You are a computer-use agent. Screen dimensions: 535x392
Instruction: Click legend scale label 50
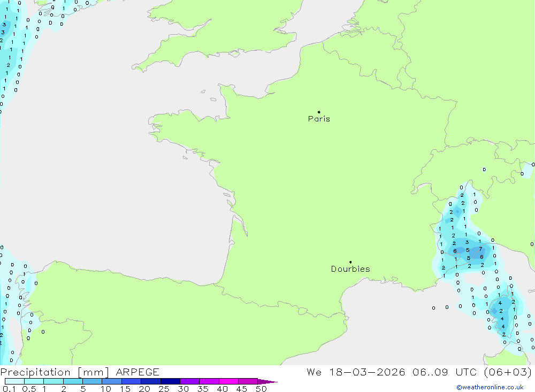tap(261, 389)
